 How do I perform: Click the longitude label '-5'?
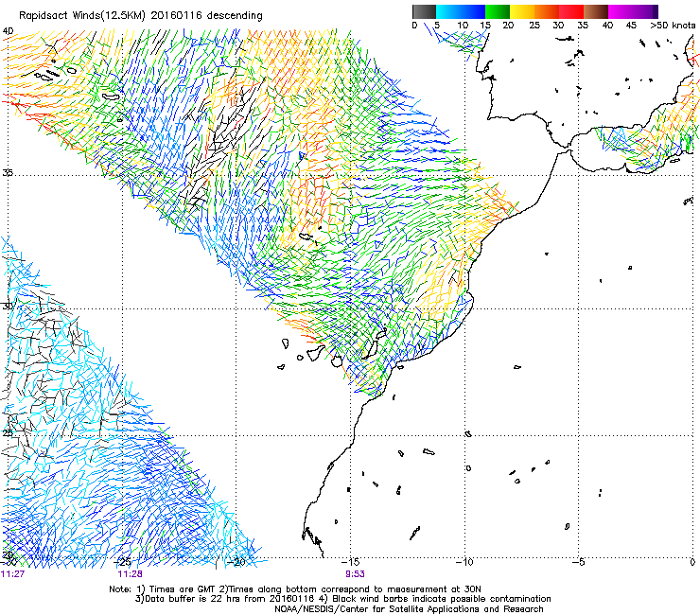point(579,562)
